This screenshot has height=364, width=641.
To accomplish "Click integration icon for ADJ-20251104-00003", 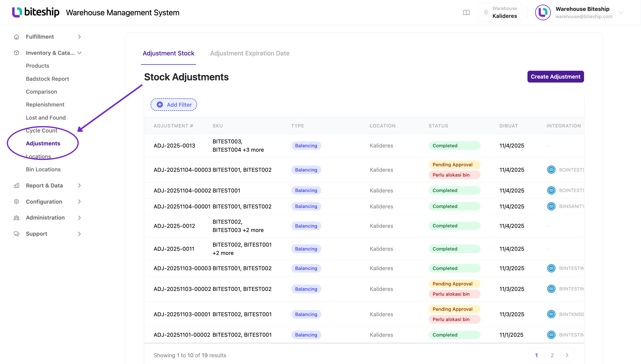I will pos(551,170).
